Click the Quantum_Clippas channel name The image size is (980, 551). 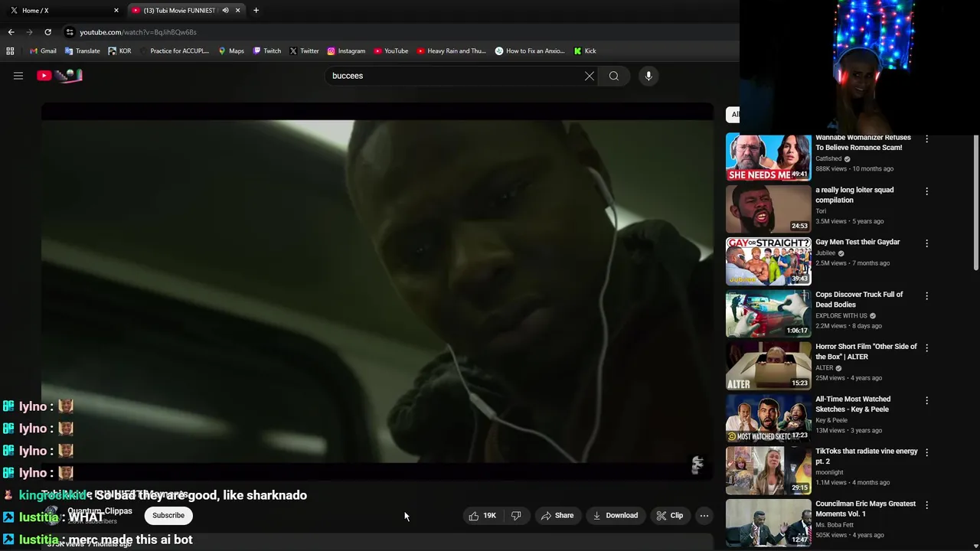tap(100, 511)
